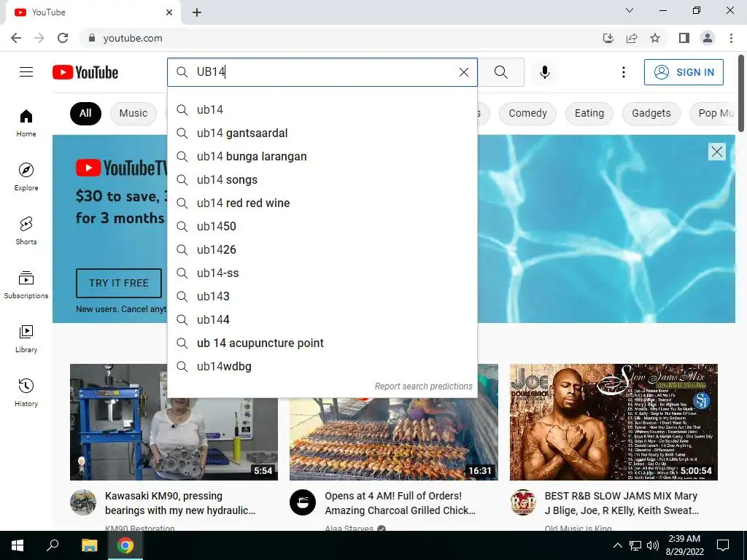Toggle the Chrome side panel
Image resolution: width=747 pixels, height=560 pixels.
point(684,38)
